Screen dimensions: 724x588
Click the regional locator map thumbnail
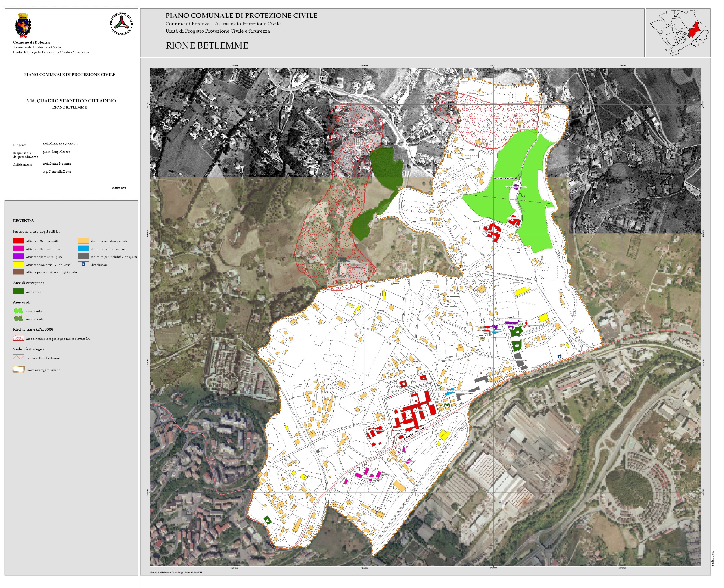677,33
